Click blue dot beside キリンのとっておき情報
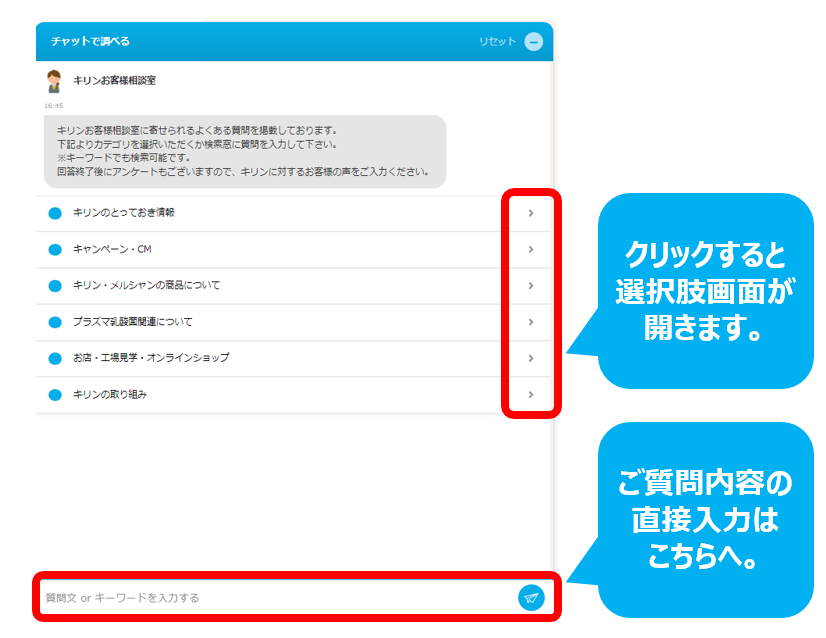826x638 pixels. [55, 213]
